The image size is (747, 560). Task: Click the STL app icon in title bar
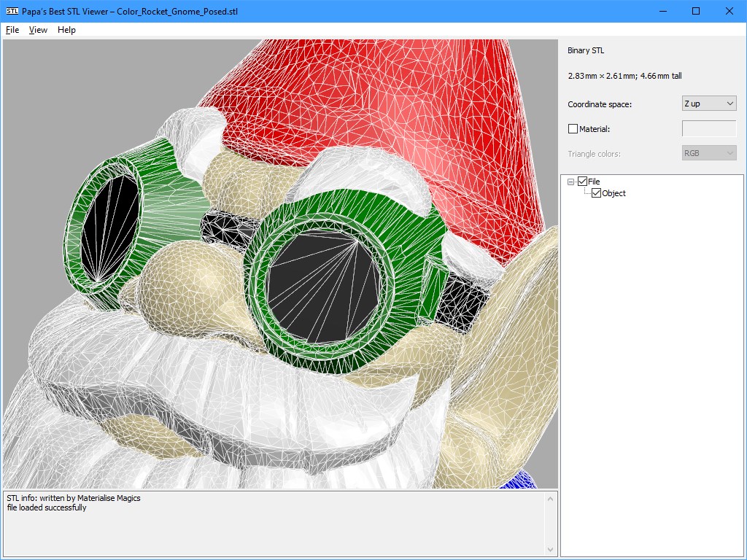point(12,11)
